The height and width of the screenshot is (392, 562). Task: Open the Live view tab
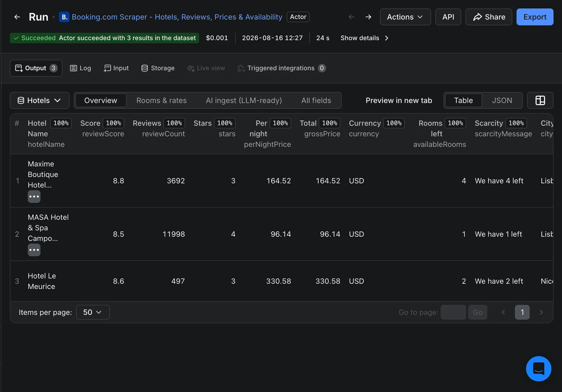pos(206,68)
